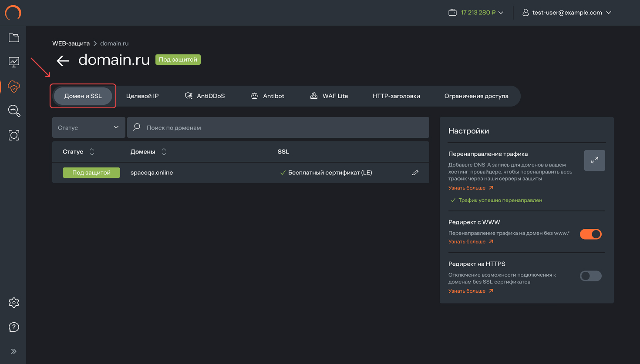640x364 pixels.
Task: Sort table by Статус column arrows
Action: (92, 152)
